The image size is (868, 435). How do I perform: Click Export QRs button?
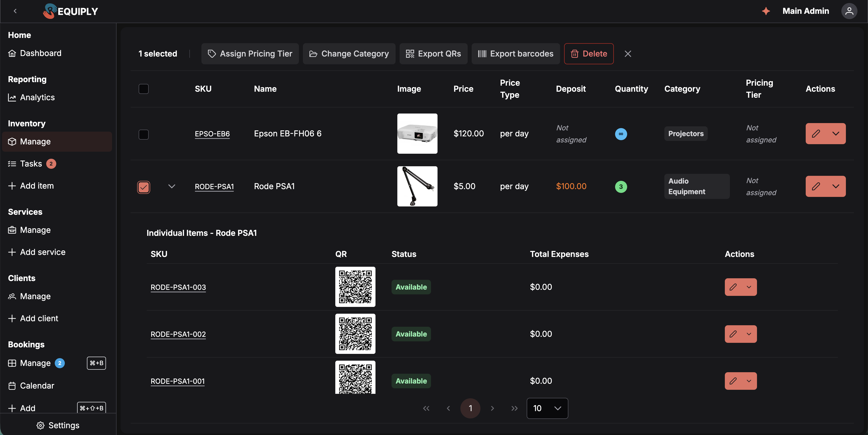pos(433,53)
